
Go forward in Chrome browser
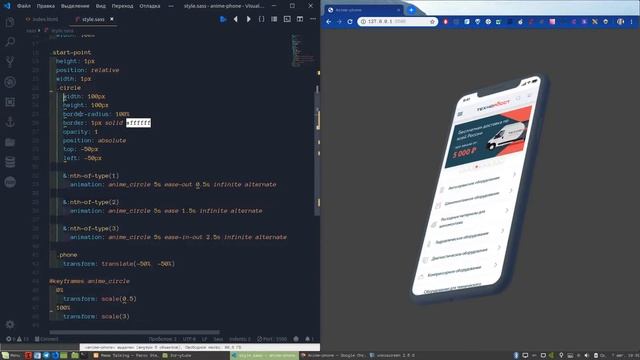coord(339,22)
